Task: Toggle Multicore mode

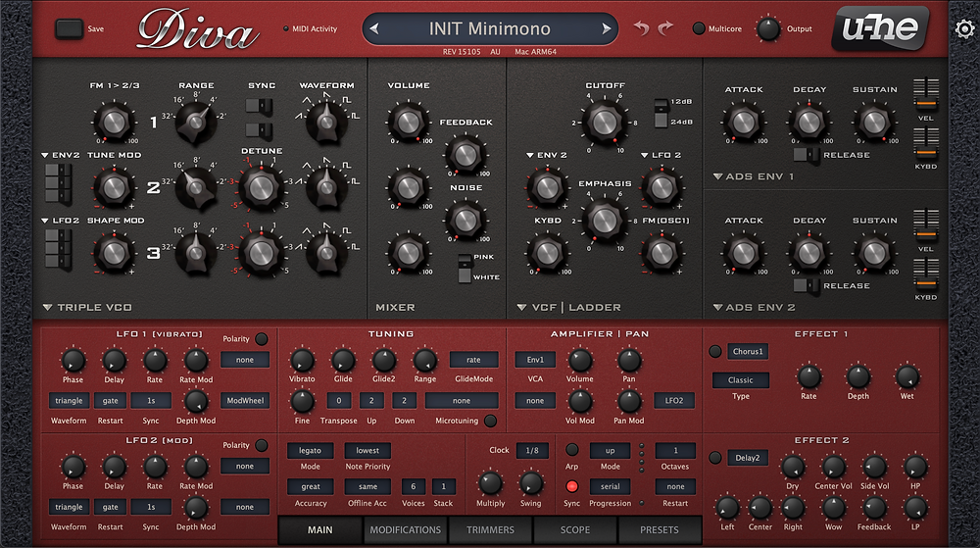Action: coord(699,28)
